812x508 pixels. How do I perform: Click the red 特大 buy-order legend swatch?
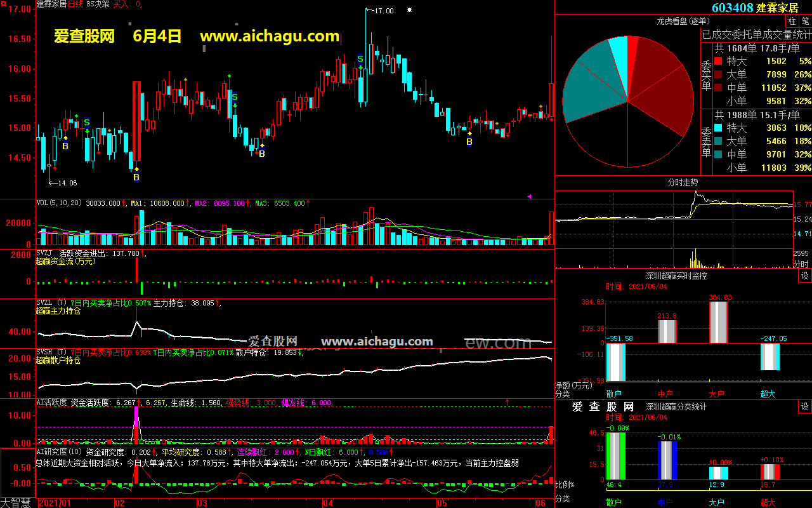click(718, 62)
